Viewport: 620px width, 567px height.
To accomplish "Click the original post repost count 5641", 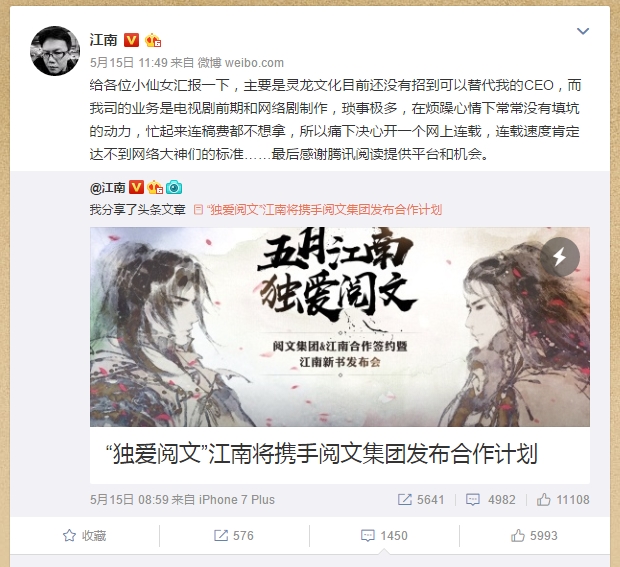I will 421,499.
